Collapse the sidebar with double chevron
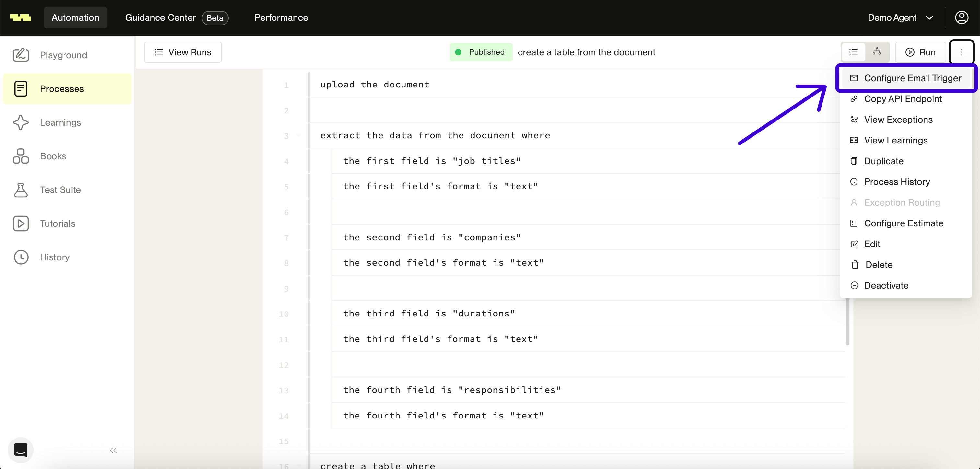 (x=113, y=450)
